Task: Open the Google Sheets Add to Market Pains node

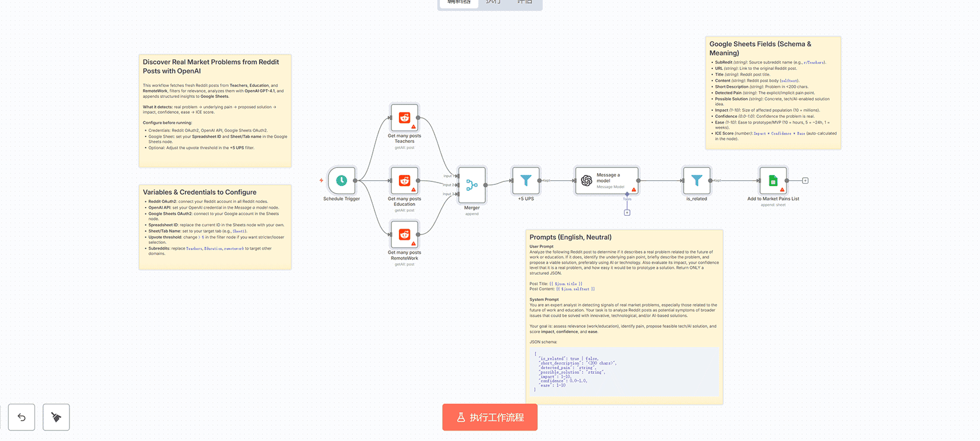Action: click(773, 181)
